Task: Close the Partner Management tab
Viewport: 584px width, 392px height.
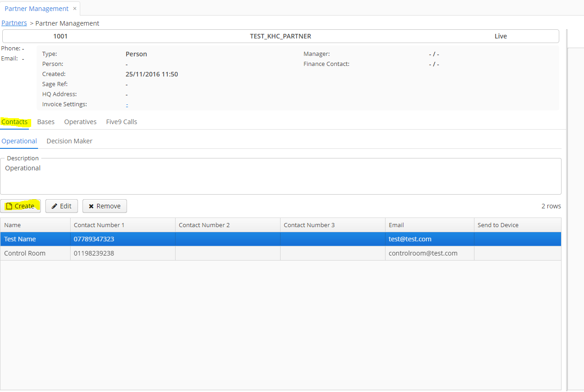Action: [x=75, y=8]
